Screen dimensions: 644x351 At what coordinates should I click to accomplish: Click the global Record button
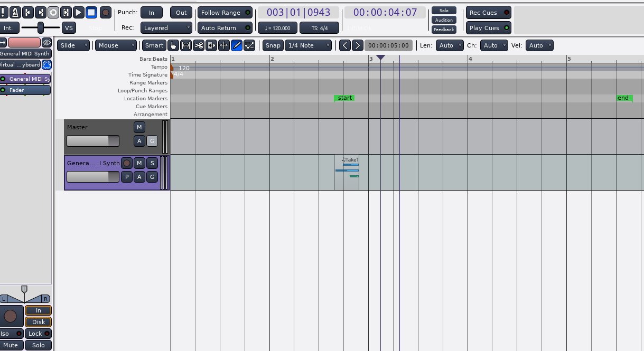[106, 12]
